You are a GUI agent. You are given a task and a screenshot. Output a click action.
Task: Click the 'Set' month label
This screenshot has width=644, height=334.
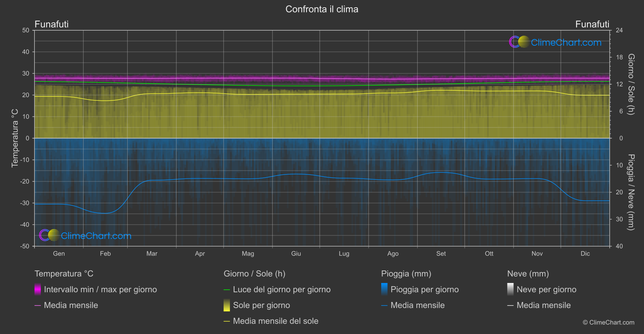441,253
